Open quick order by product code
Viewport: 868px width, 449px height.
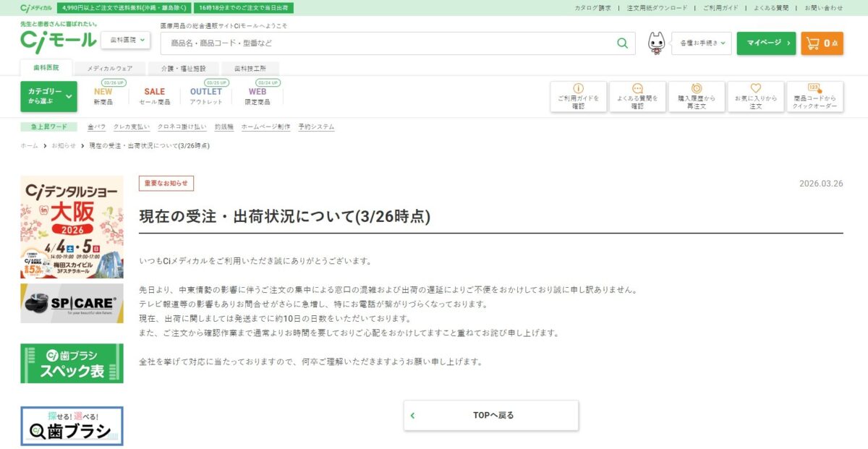pyautogui.click(x=814, y=96)
